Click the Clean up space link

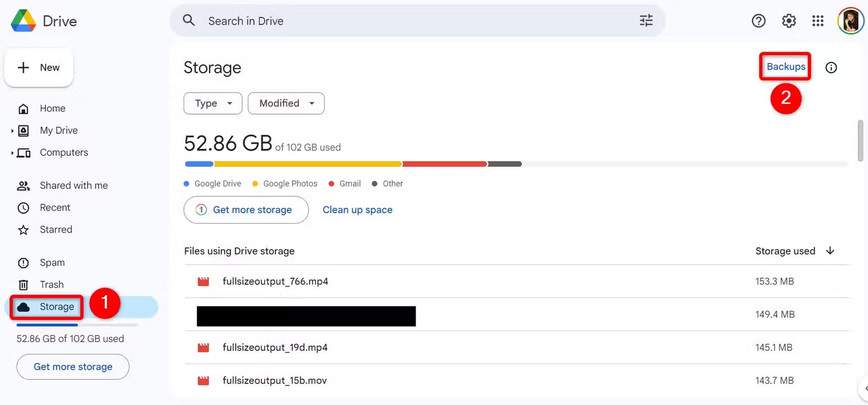[357, 210]
